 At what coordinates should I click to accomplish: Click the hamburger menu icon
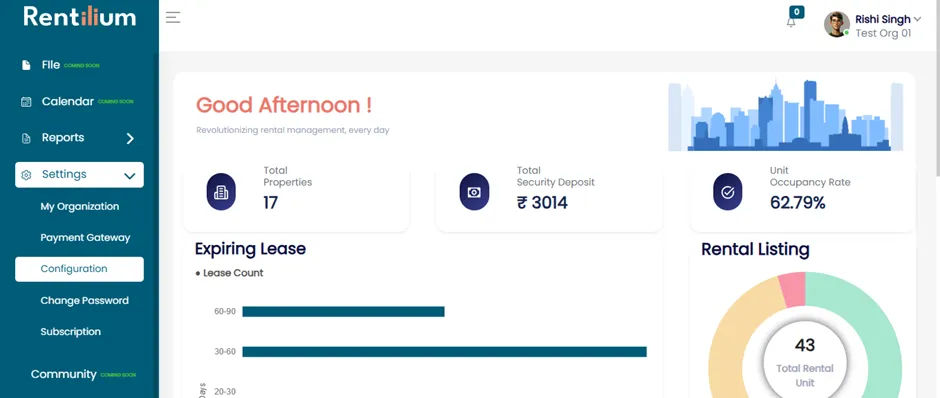coord(173,17)
